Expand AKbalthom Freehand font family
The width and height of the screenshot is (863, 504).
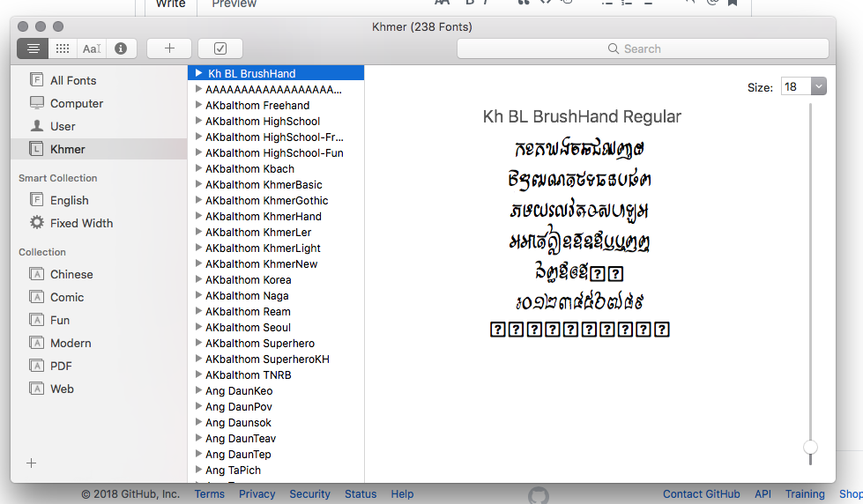pos(198,105)
